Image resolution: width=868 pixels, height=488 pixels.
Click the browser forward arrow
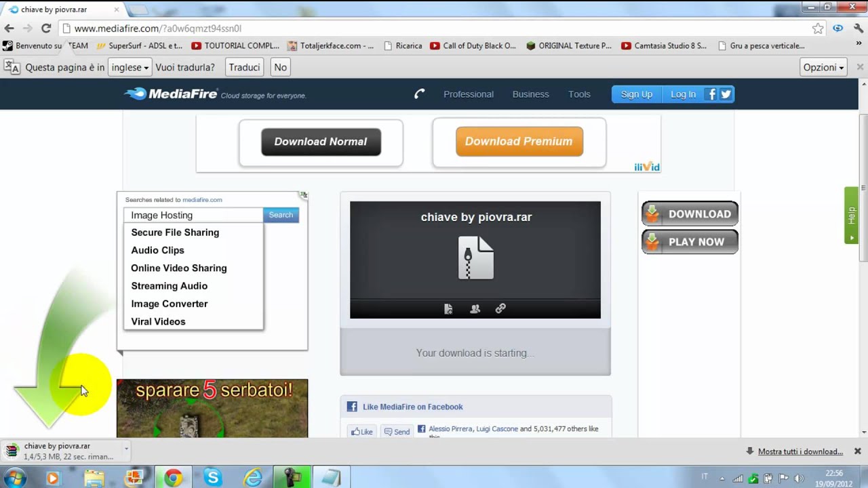click(x=27, y=28)
